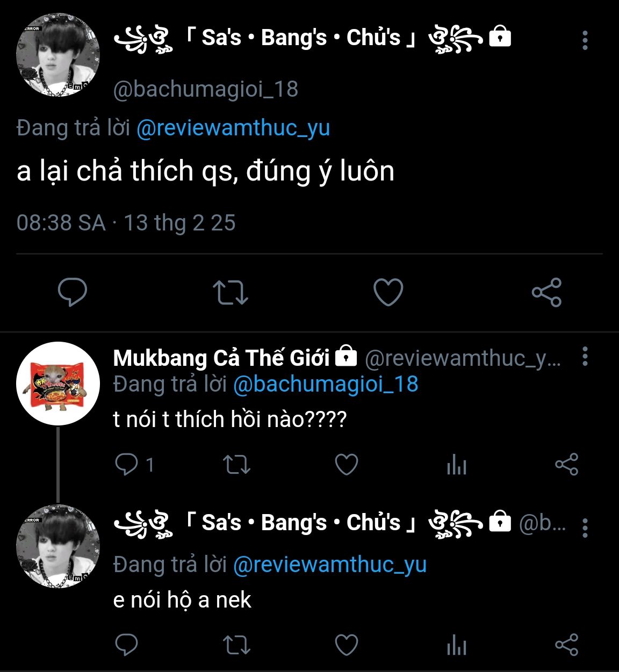619x672 pixels.
Task: Open @bachumagioi_18 mention link in Mukbang reply
Action: pos(326,384)
